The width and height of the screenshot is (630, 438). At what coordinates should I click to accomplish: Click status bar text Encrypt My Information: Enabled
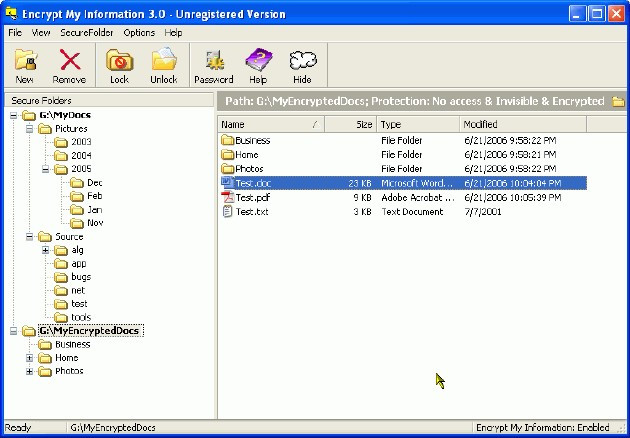[x=542, y=428]
